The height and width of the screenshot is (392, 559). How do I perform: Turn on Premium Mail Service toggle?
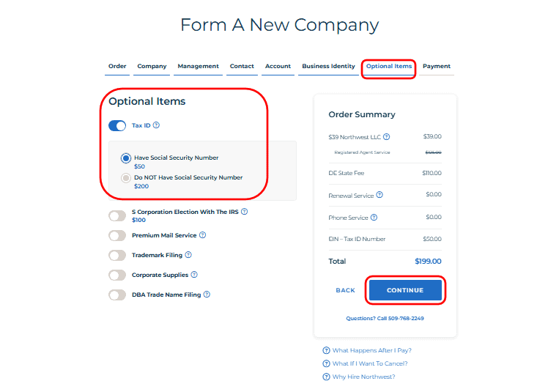(x=117, y=235)
